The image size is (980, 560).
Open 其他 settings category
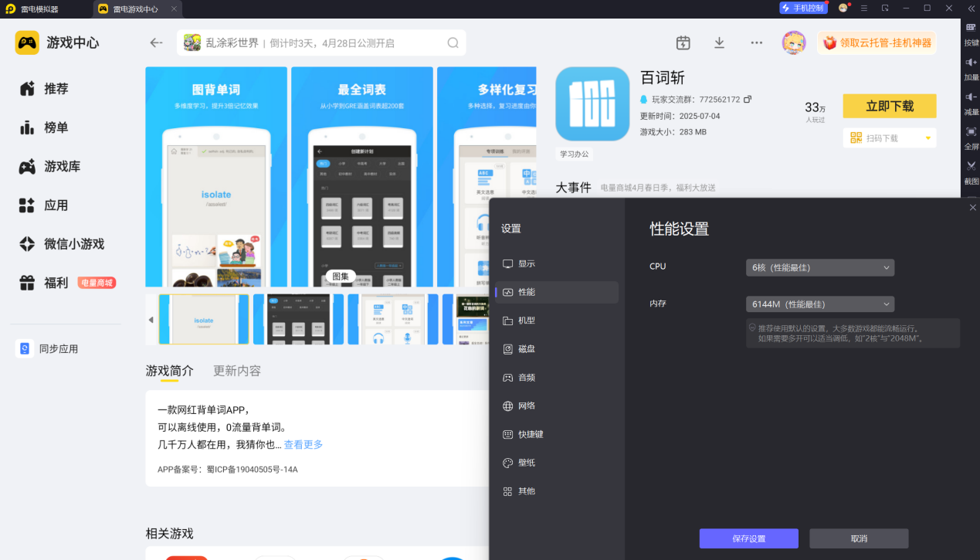click(x=556, y=491)
